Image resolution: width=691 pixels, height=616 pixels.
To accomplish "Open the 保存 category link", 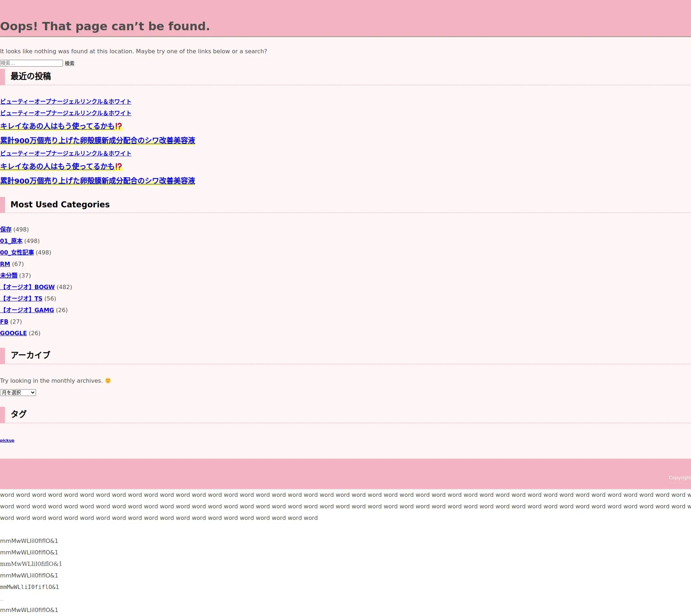I will click(6, 229).
